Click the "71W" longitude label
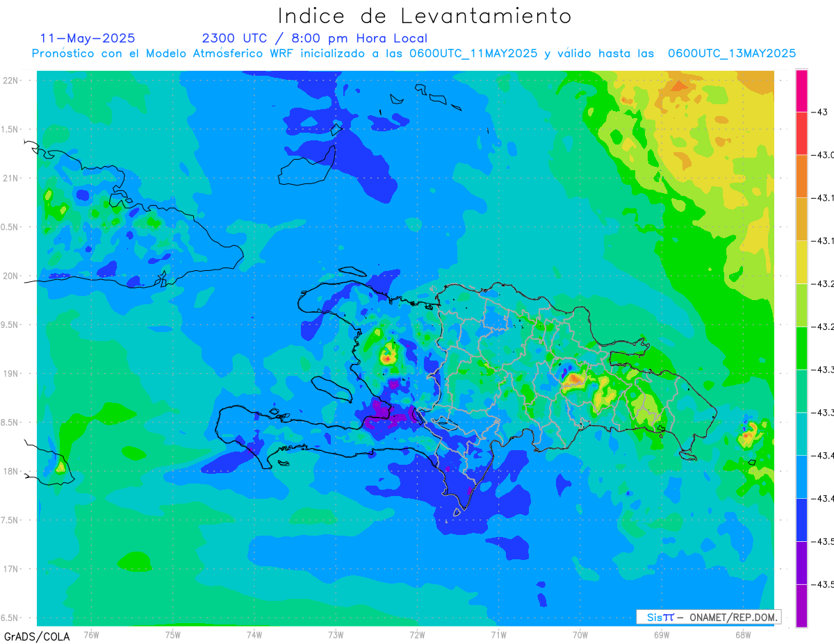Screen dimensions: 834x644 coord(498,634)
